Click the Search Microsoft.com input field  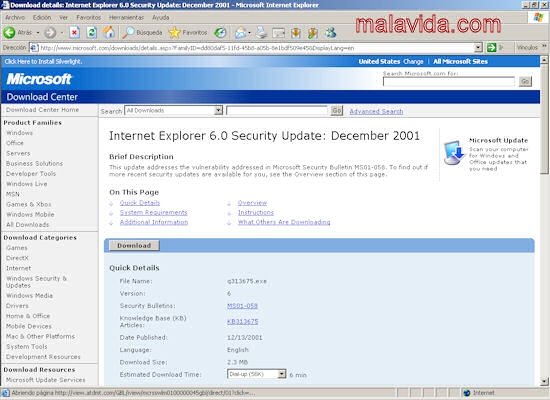(449, 81)
